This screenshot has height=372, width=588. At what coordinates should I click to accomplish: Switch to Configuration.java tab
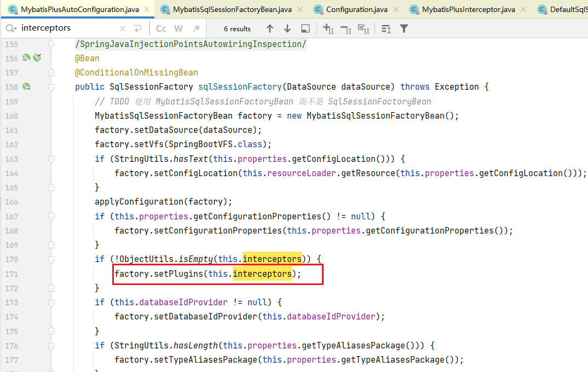pos(356,9)
